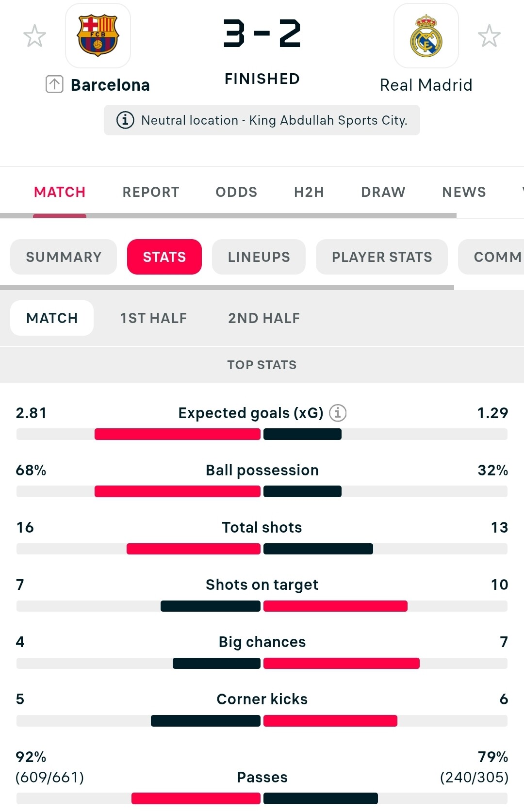Show the Expected goals (xG) info tooltip
This screenshot has width=524, height=812.
coord(338,413)
